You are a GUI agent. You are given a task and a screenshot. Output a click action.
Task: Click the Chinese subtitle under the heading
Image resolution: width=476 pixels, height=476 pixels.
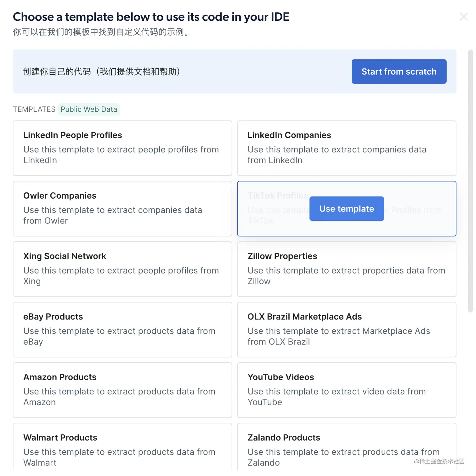(x=101, y=32)
